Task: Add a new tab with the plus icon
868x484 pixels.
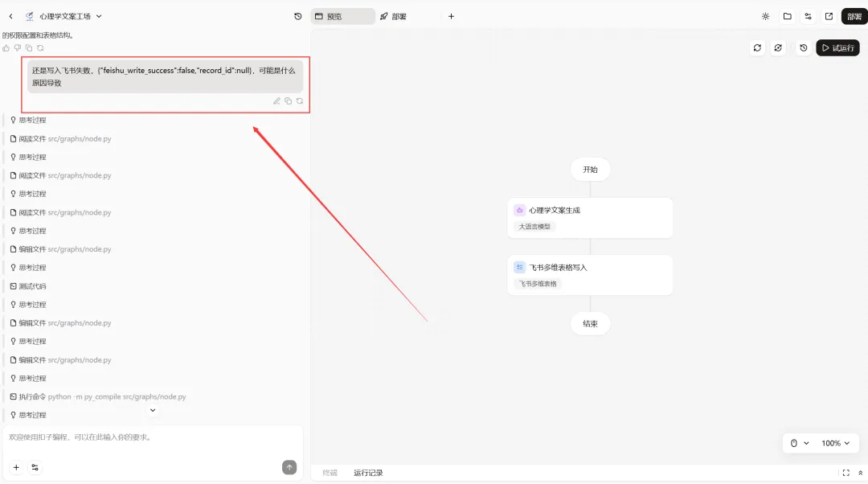Action: click(x=451, y=17)
